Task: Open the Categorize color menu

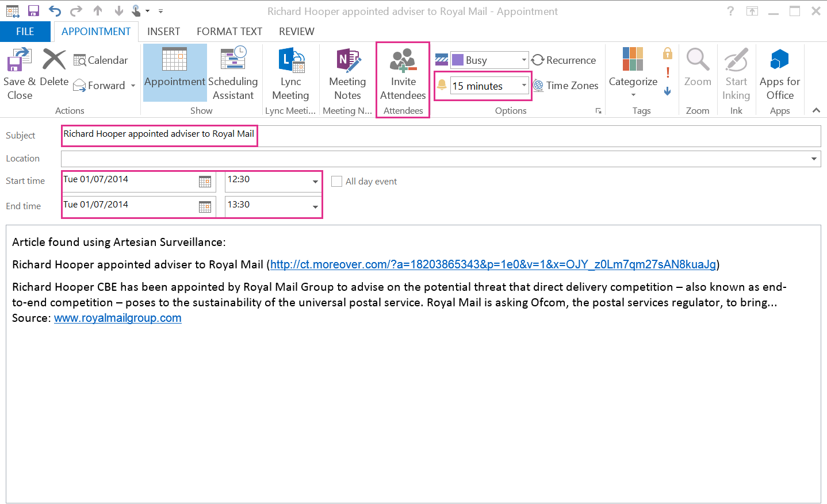Action: coord(633,73)
